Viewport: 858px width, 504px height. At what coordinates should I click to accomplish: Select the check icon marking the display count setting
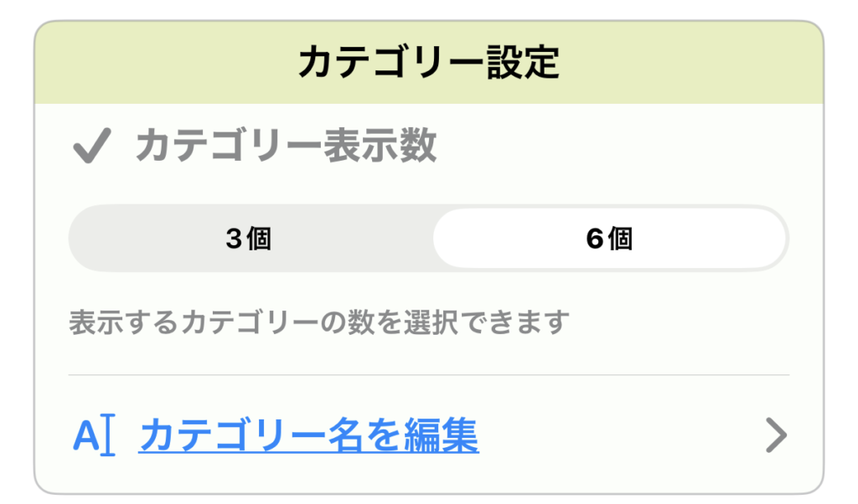tap(95, 144)
